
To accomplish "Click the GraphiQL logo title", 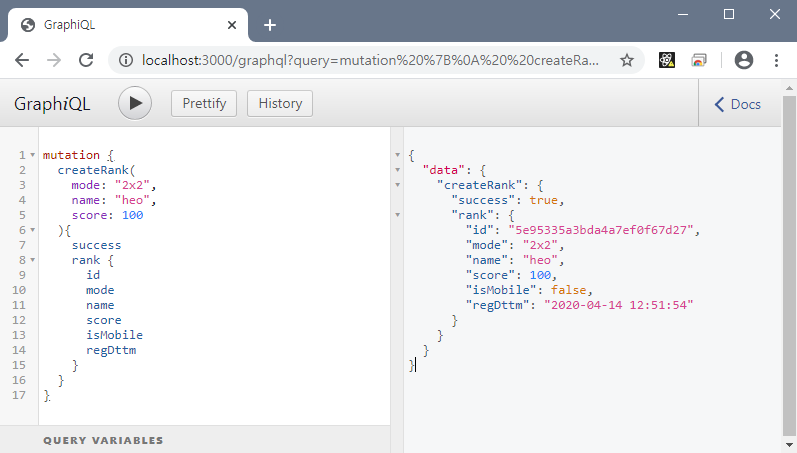I will pos(52,104).
